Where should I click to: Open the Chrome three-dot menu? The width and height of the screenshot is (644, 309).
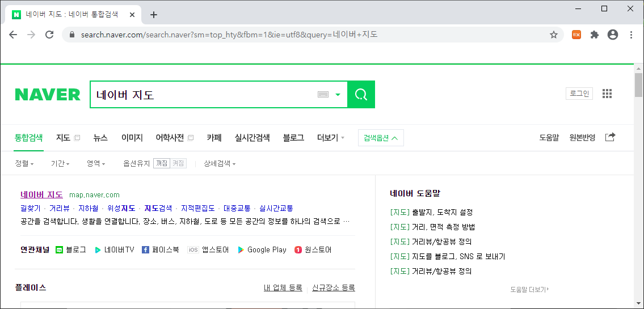pyautogui.click(x=631, y=35)
